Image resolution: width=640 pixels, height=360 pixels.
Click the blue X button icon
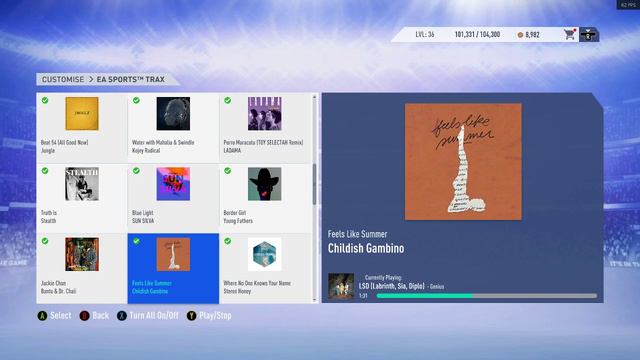coord(122,316)
